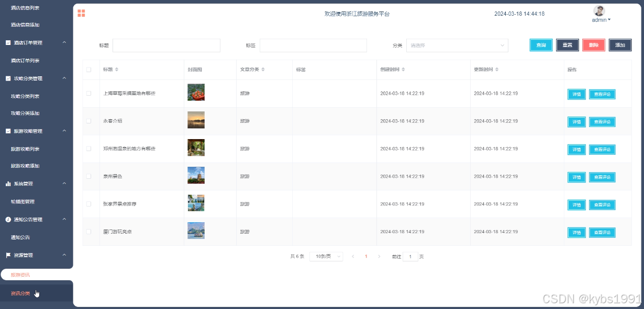Toggle select-all checkbox in table header
Viewport: 644px width, 309px height.
point(88,70)
